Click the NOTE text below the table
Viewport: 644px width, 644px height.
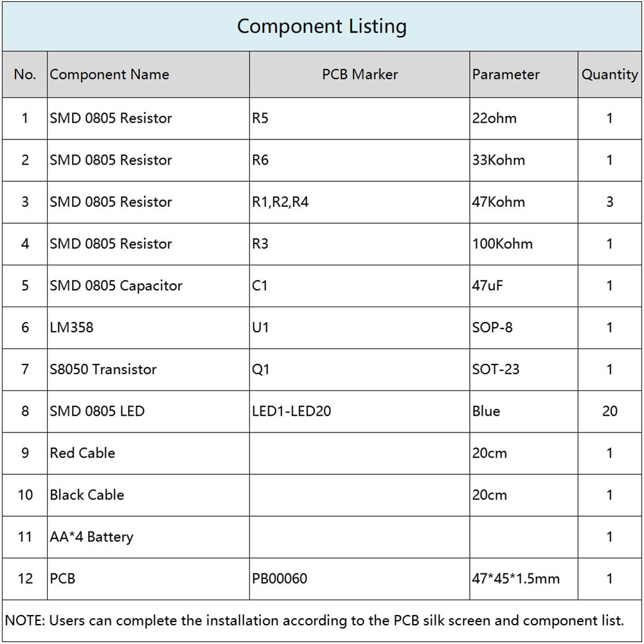(314, 621)
